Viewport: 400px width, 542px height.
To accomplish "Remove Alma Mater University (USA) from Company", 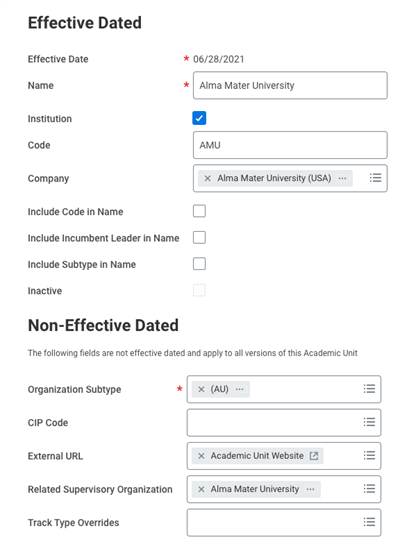I will (x=207, y=178).
